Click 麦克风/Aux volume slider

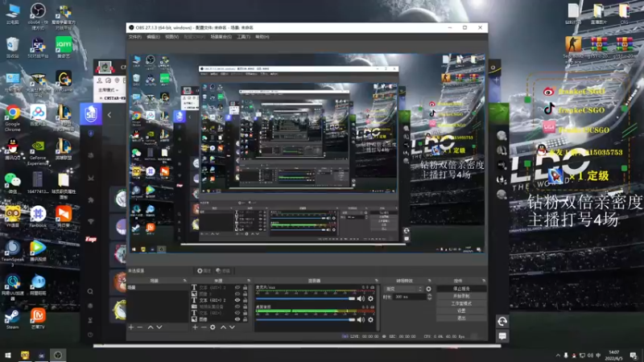point(305,298)
